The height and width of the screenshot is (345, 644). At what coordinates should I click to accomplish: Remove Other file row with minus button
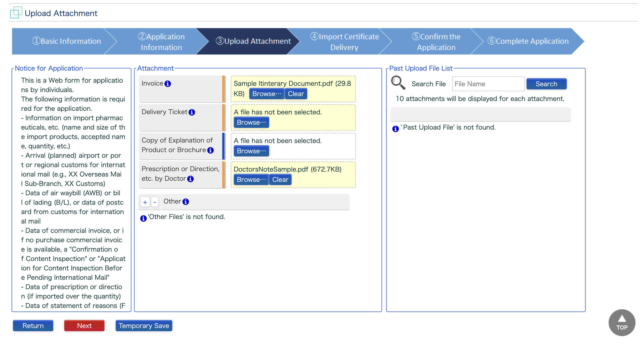(x=155, y=202)
